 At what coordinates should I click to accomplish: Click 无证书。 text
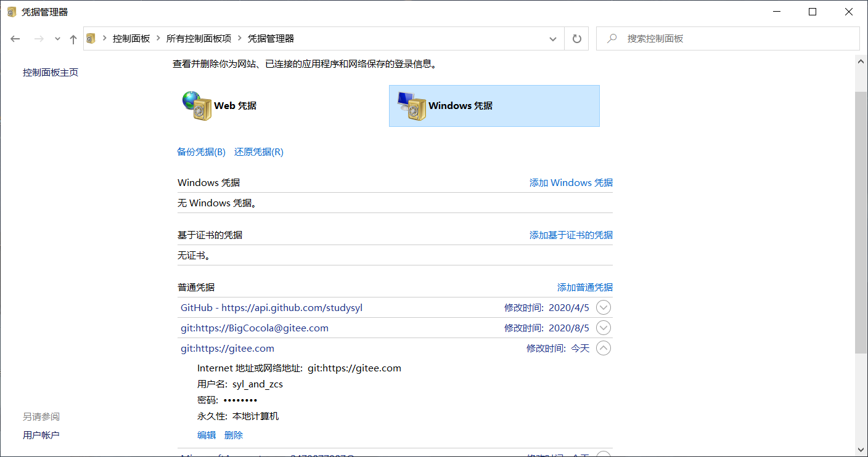click(x=195, y=256)
